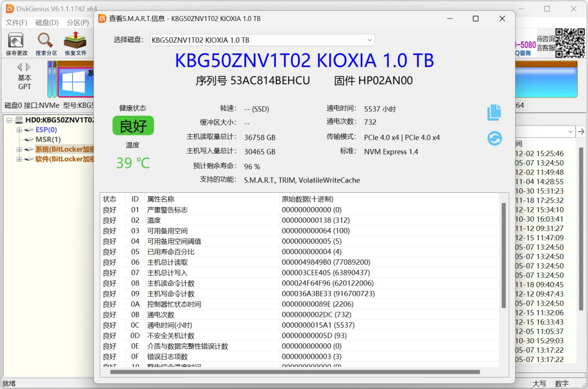The height and width of the screenshot is (389, 588).
Task: Click the SMART list vertical scrollbar
Action: click(503, 255)
